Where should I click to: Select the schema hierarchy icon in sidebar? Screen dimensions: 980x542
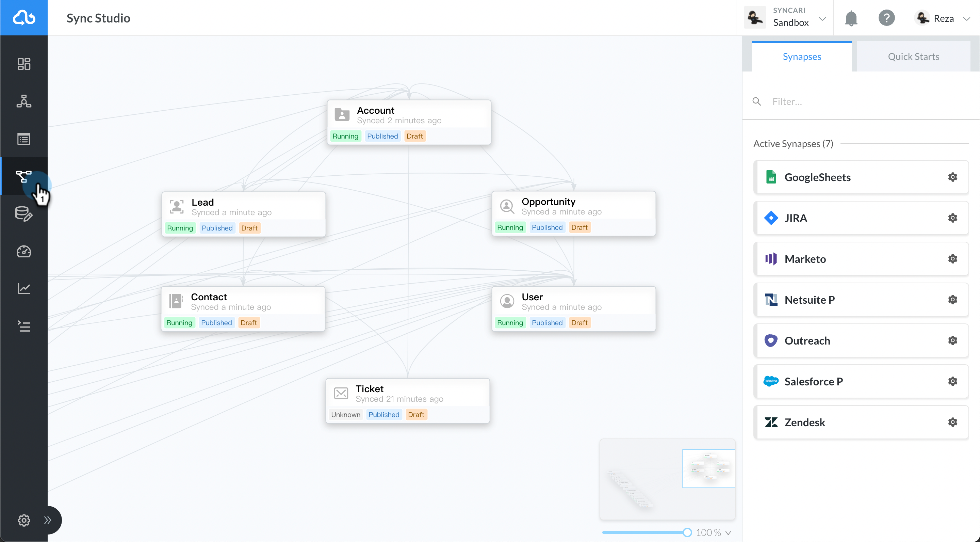[x=23, y=101]
